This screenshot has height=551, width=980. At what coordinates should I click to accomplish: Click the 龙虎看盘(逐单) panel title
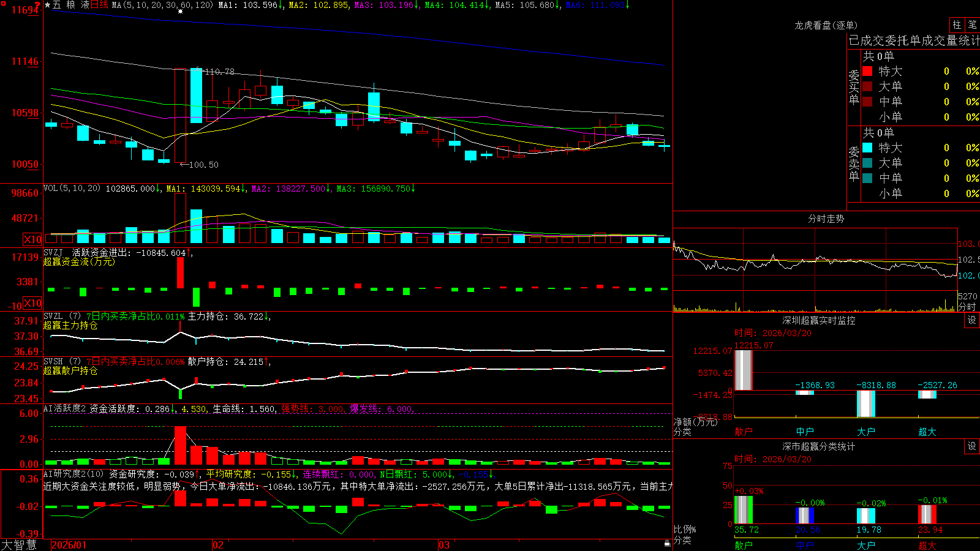tap(826, 25)
